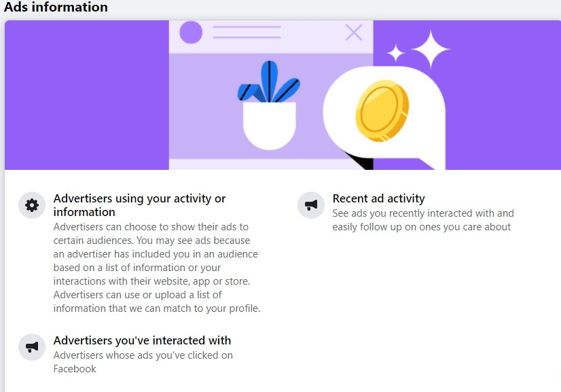
Task: Click the white pot under the plant
Action: point(270,125)
